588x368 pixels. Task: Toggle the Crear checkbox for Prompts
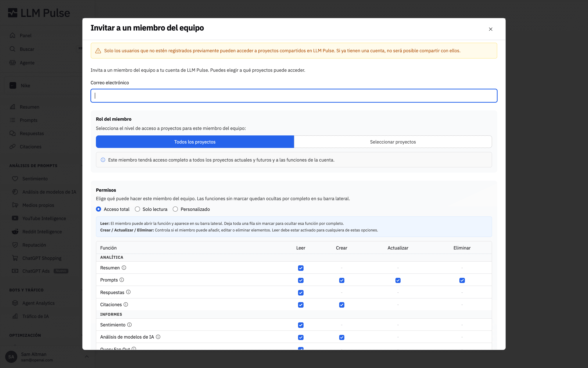[342, 280]
